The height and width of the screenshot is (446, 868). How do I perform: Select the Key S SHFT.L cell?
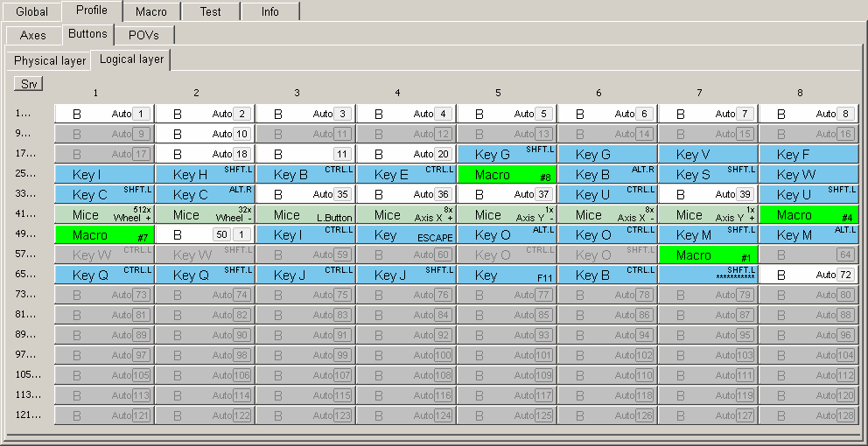707,175
